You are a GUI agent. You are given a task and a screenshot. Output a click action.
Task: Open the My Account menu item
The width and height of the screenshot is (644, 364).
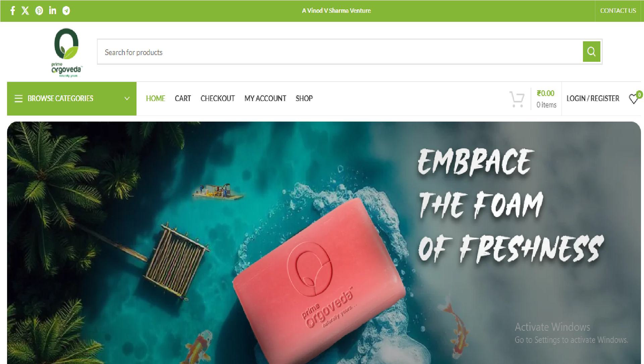[265, 98]
